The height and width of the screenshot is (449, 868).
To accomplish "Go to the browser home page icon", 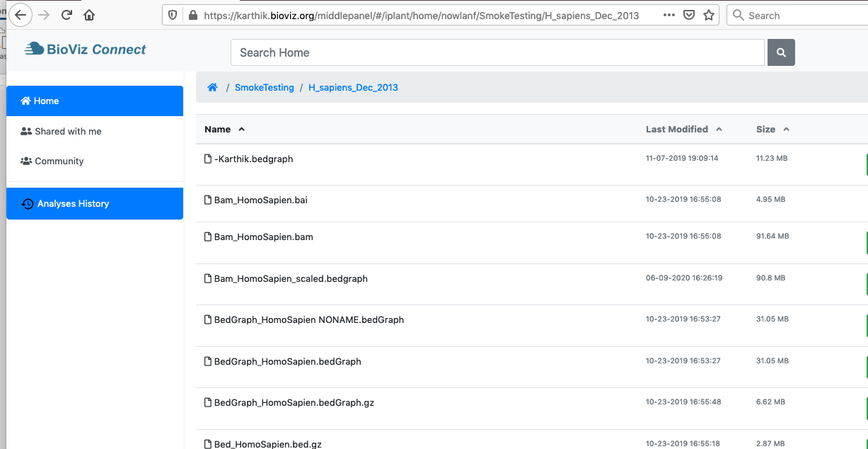I will pyautogui.click(x=89, y=15).
